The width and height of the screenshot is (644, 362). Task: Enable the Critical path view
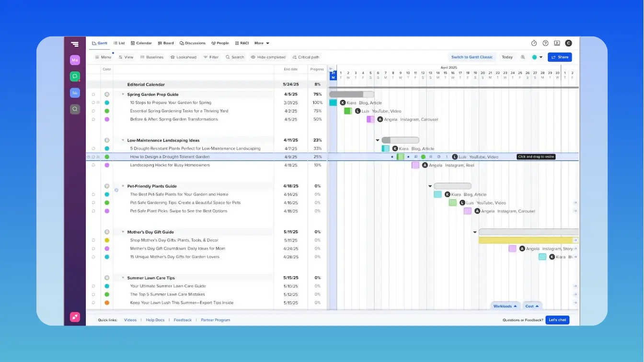(x=306, y=57)
